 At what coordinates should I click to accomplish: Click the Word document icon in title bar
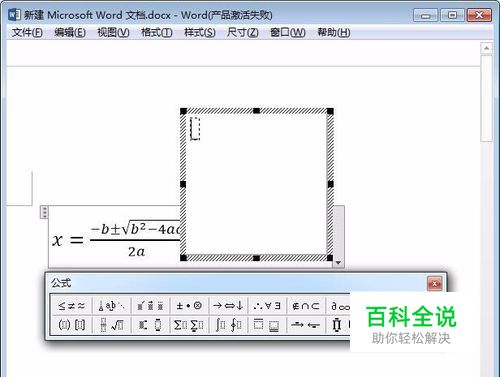(x=14, y=15)
